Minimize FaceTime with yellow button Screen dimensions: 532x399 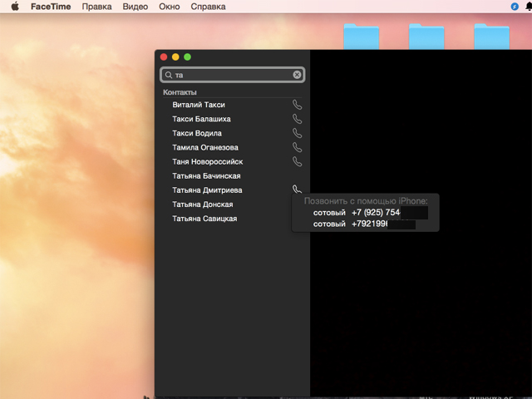(175, 57)
